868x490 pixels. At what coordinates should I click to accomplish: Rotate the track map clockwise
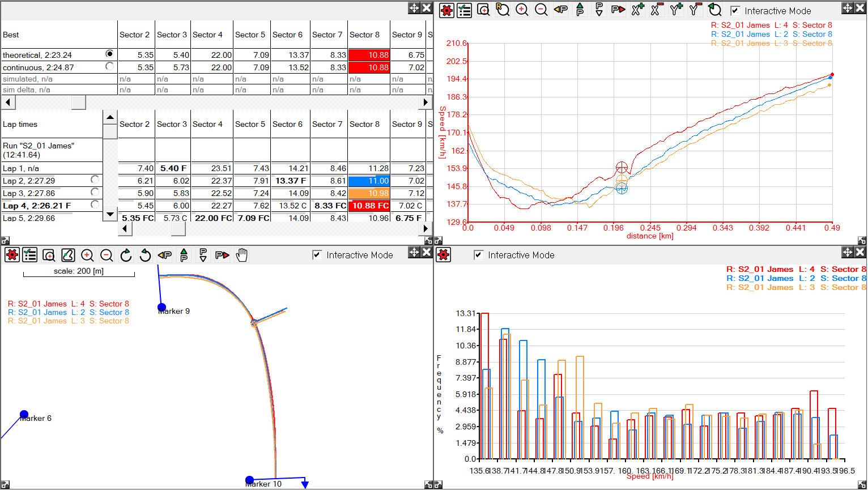(126, 255)
